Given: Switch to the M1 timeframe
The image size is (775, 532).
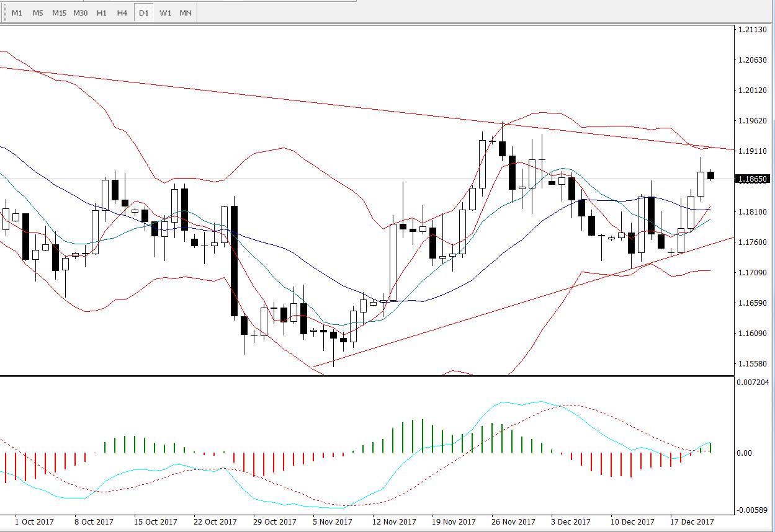Looking at the screenshot, I should [x=17, y=13].
